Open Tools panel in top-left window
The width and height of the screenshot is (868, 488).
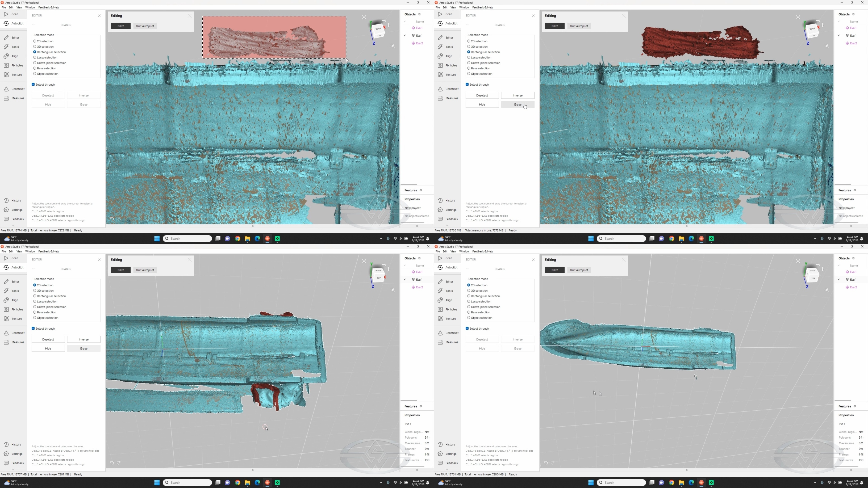pyautogui.click(x=12, y=47)
